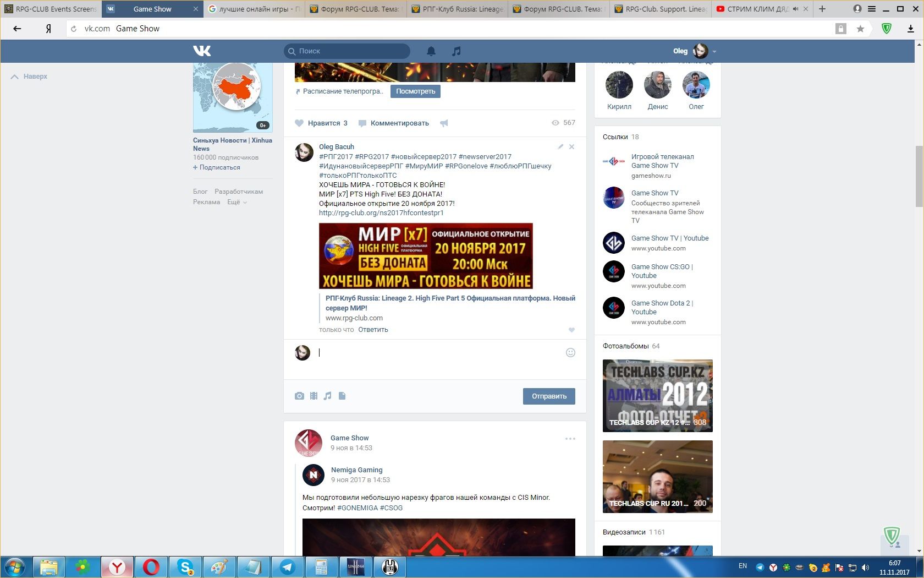Expand the Oleg profile dropdown arrow

[x=714, y=51]
